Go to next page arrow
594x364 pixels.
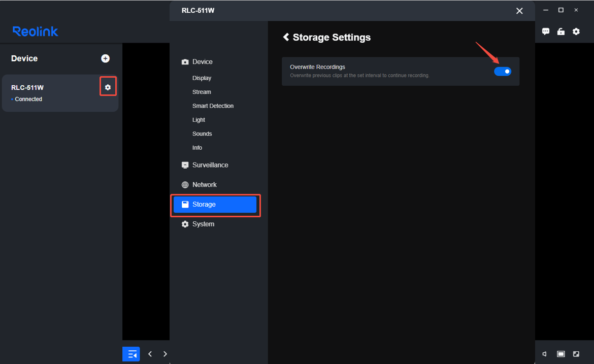[x=165, y=354]
